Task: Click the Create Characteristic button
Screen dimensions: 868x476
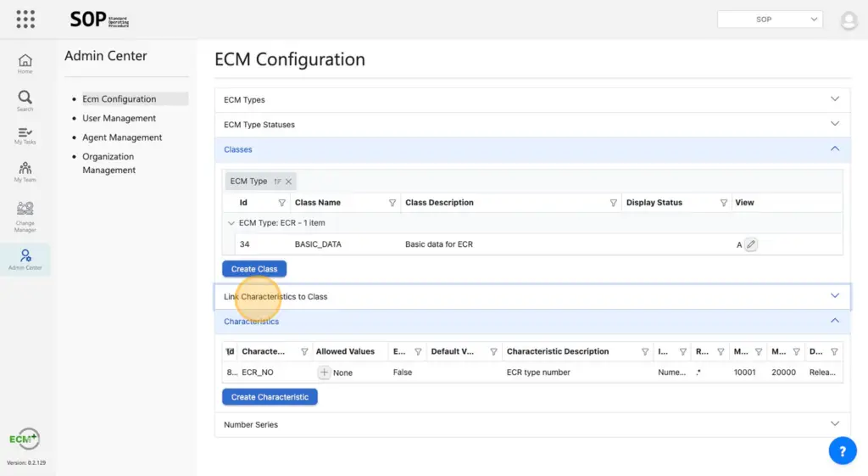Action: click(x=270, y=397)
